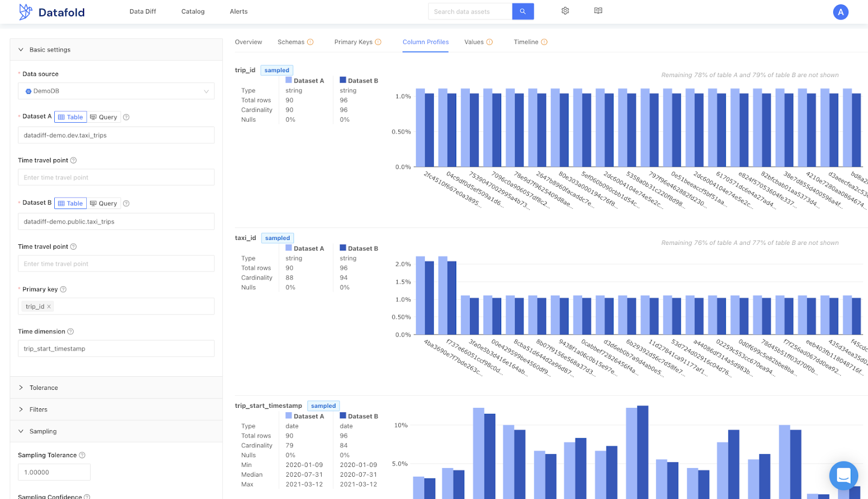Click the sampled tag next to trip_id

[x=277, y=70]
